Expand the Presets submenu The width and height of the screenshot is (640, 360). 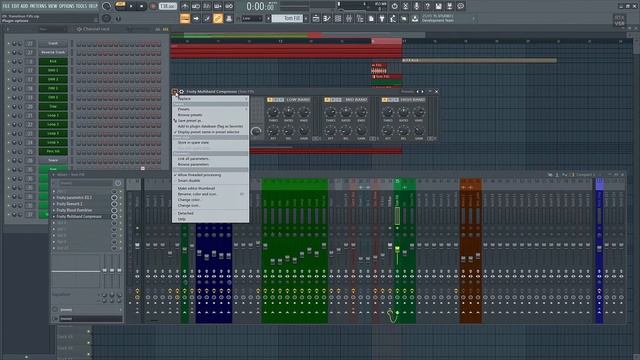210,109
